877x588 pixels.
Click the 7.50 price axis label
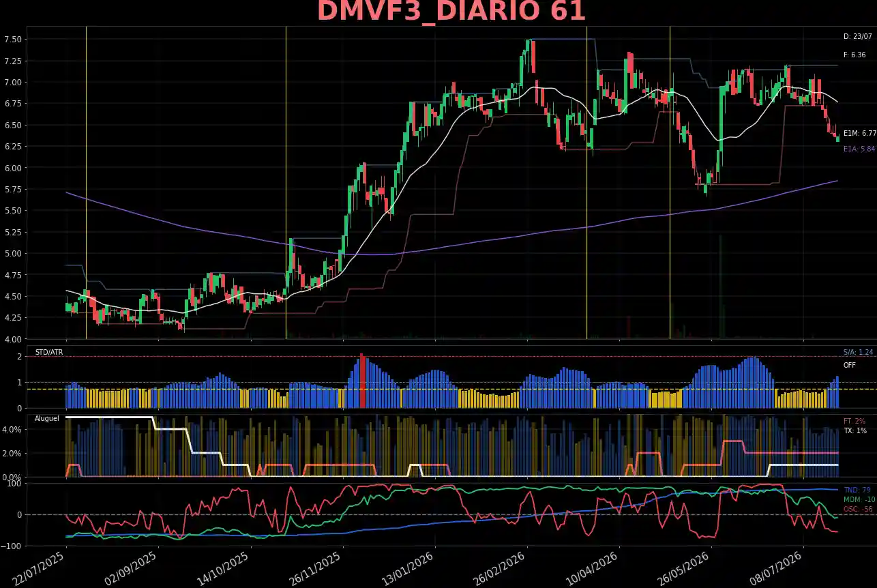(x=14, y=40)
